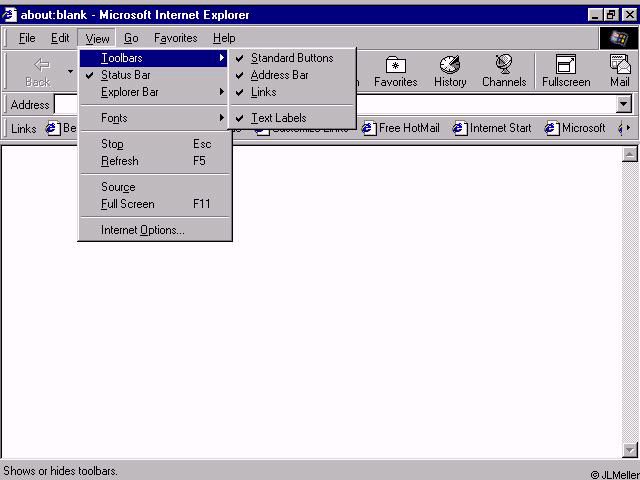Open the Favorites menu
The height and width of the screenshot is (480, 640).
pyautogui.click(x=176, y=38)
